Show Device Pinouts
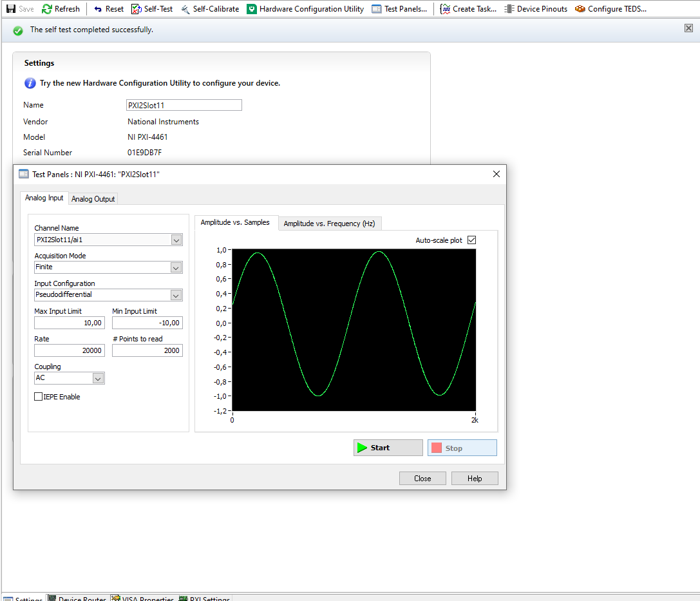The image size is (700, 601). point(536,9)
